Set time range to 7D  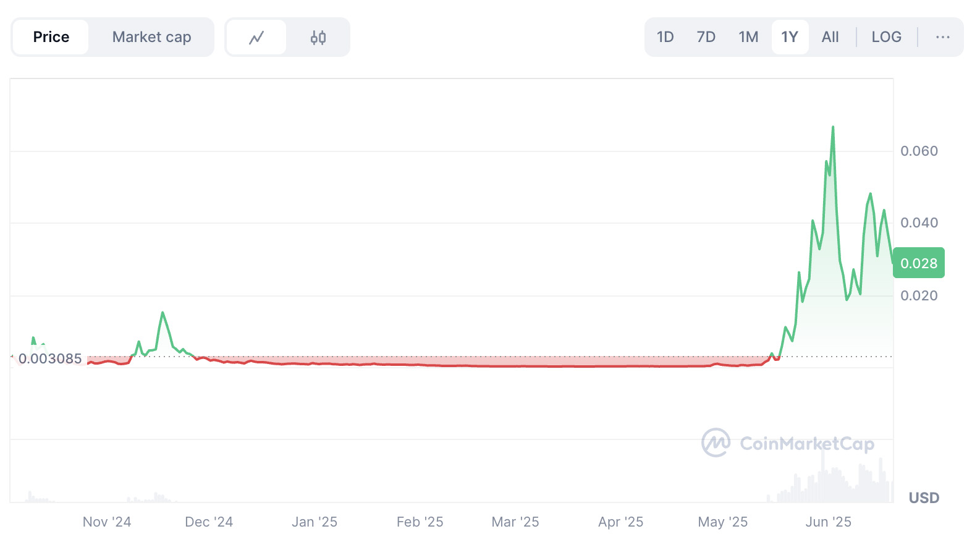(x=706, y=37)
